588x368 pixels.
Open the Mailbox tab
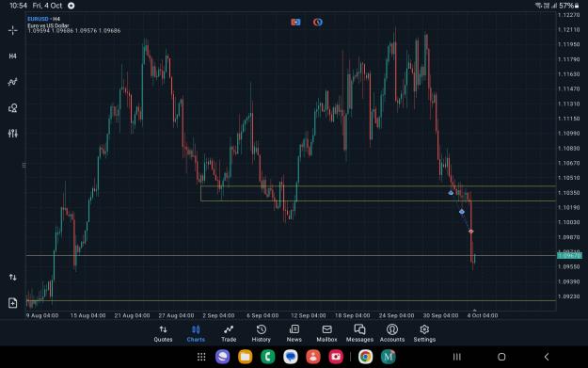326,333
